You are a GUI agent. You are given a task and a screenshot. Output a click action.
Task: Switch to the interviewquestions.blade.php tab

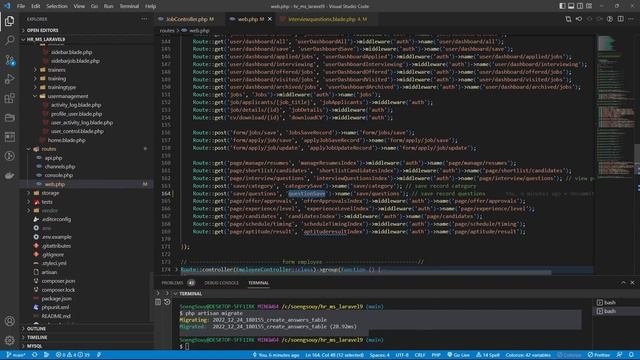click(x=327, y=19)
